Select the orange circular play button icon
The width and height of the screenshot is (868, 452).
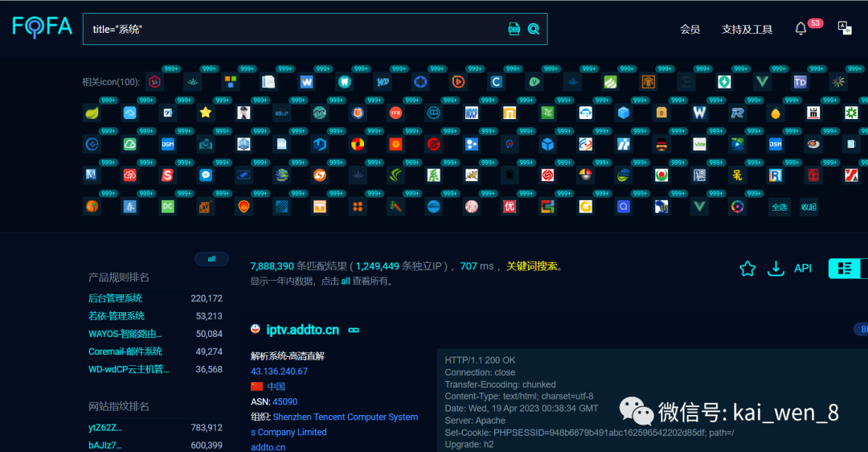(458, 82)
